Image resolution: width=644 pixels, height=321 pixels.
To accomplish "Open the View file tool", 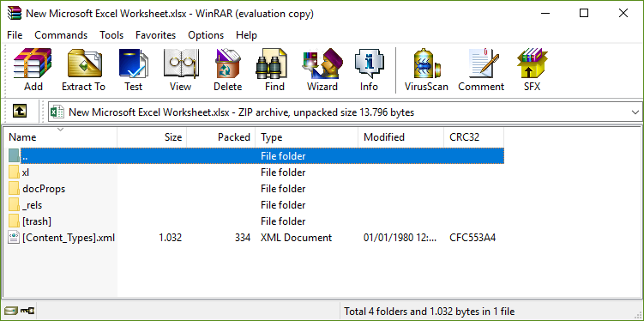I will 181,70.
